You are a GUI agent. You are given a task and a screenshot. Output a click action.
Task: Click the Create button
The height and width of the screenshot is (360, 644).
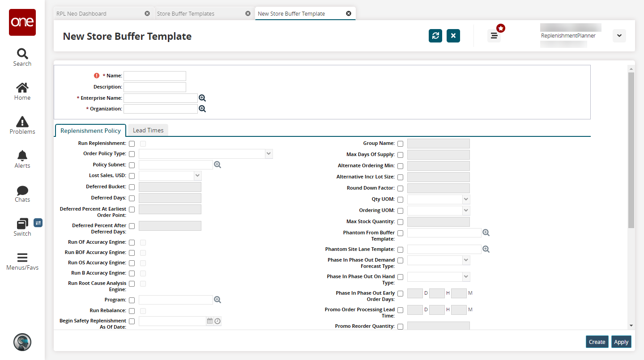click(597, 342)
